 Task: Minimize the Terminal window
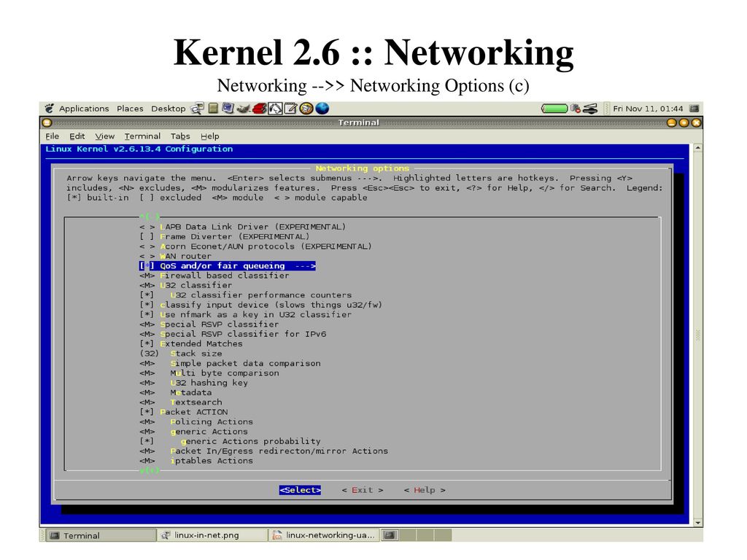672,122
